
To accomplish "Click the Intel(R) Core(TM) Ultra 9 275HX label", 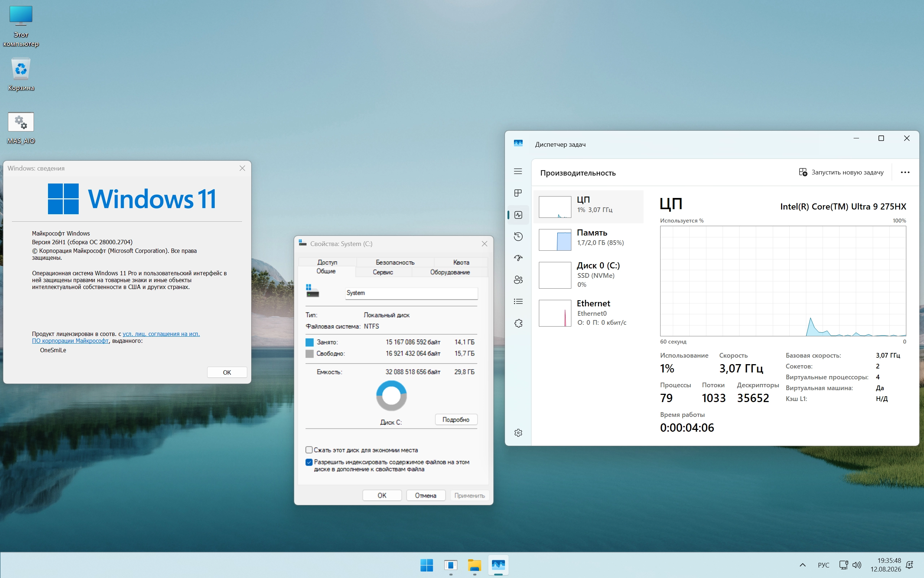I will [843, 206].
